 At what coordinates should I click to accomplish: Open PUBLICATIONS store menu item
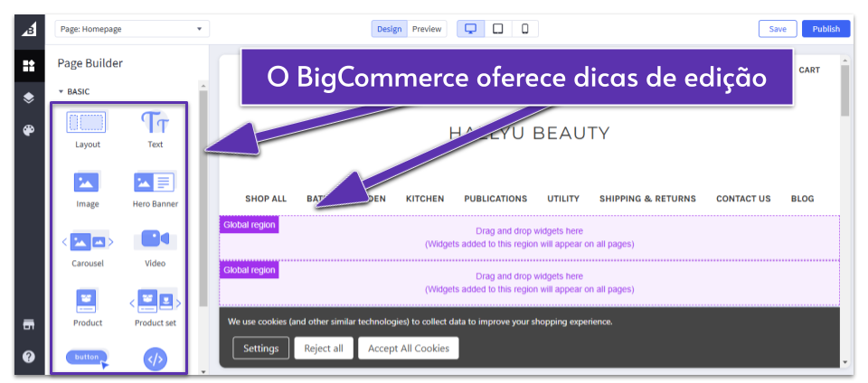pyautogui.click(x=495, y=199)
